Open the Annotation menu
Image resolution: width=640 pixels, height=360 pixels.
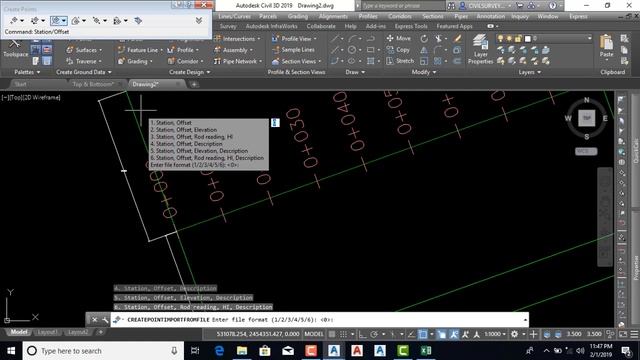[x=491, y=16]
